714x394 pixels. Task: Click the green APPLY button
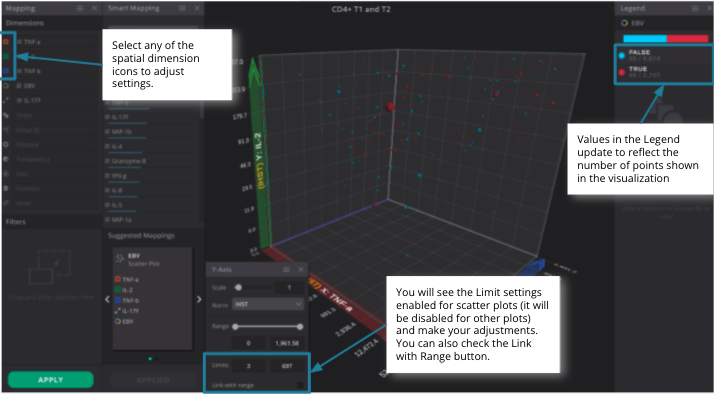(51, 380)
